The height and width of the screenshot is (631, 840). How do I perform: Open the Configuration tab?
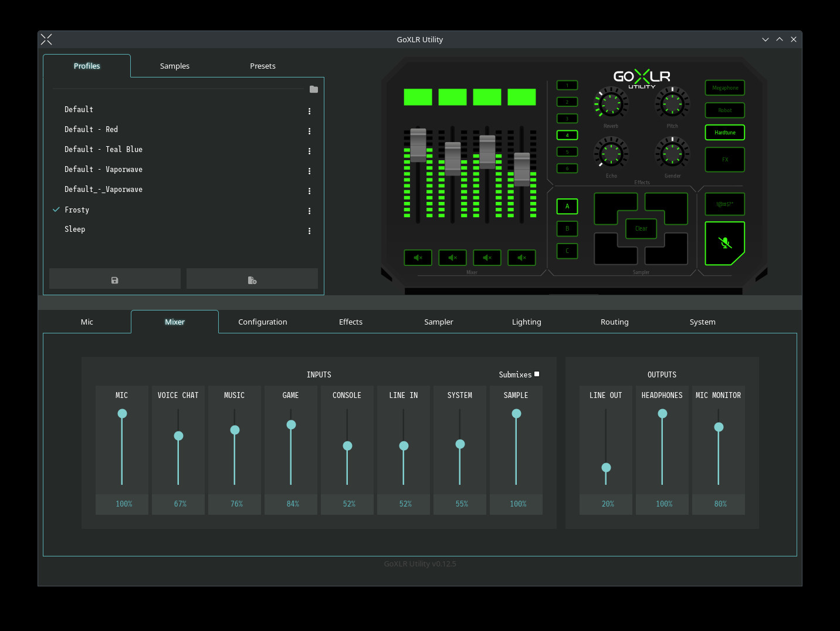[x=263, y=322]
